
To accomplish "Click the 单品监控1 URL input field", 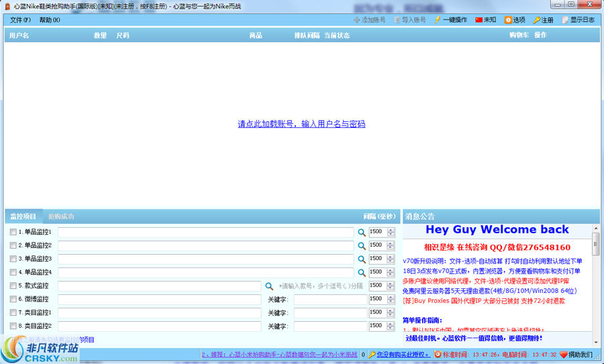I will (x=206, y=233).
